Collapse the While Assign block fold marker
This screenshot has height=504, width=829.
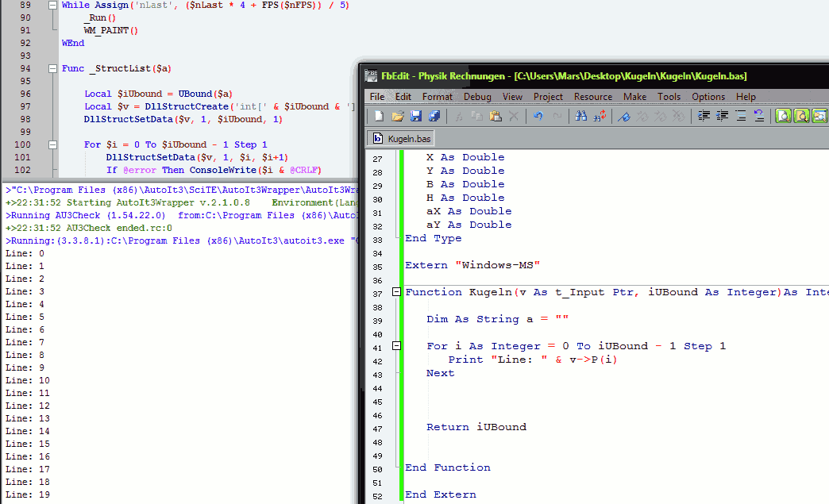click(52, 6)
